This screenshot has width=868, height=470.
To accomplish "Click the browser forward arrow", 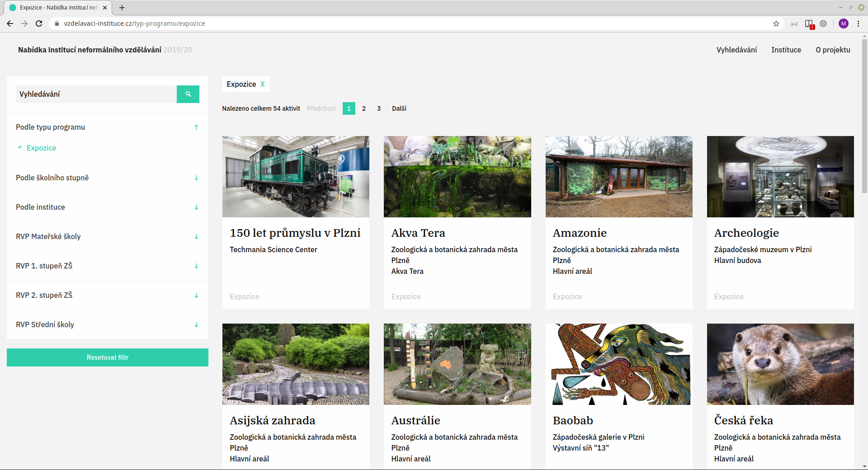I will pos(24,23).
